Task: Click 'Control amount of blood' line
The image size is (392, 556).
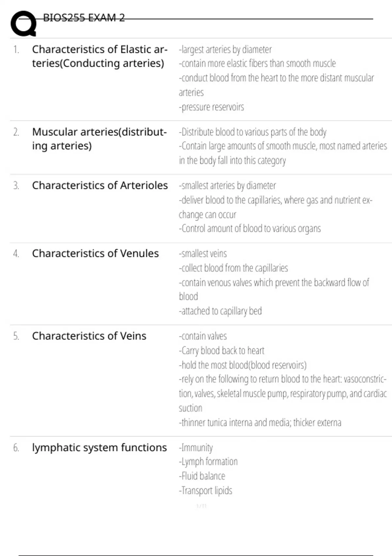Action: [x=250, y=228]
